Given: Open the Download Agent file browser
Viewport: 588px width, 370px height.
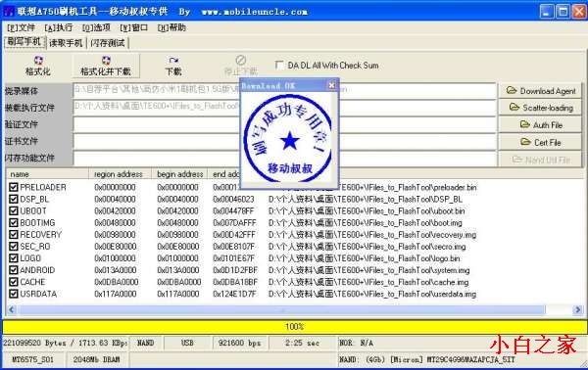Looking at the screenshot, I should click(x=540, y=91).
